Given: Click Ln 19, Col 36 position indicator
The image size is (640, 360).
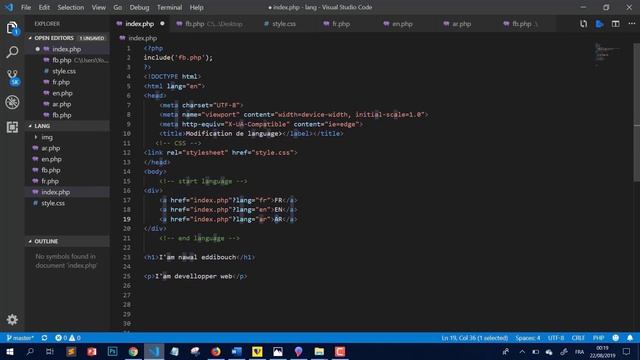Looking at the screenshot, I should coord(474,338).
